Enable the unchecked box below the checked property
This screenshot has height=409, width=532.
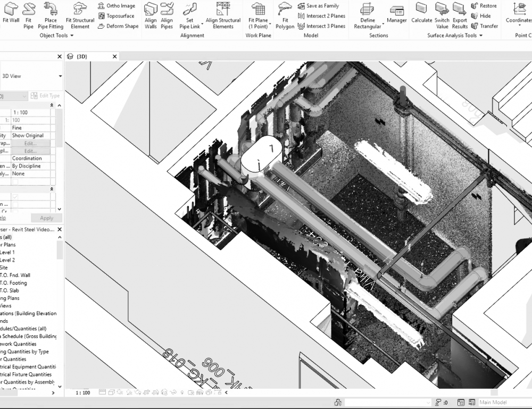(x=15, y=204)
